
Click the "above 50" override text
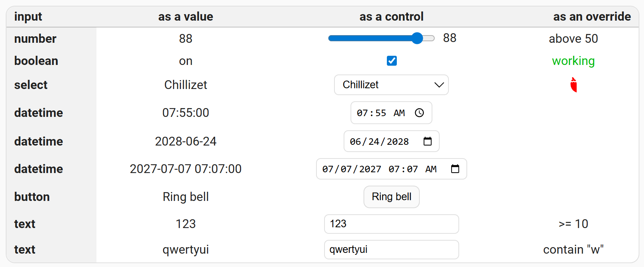(x=573, y=39)
